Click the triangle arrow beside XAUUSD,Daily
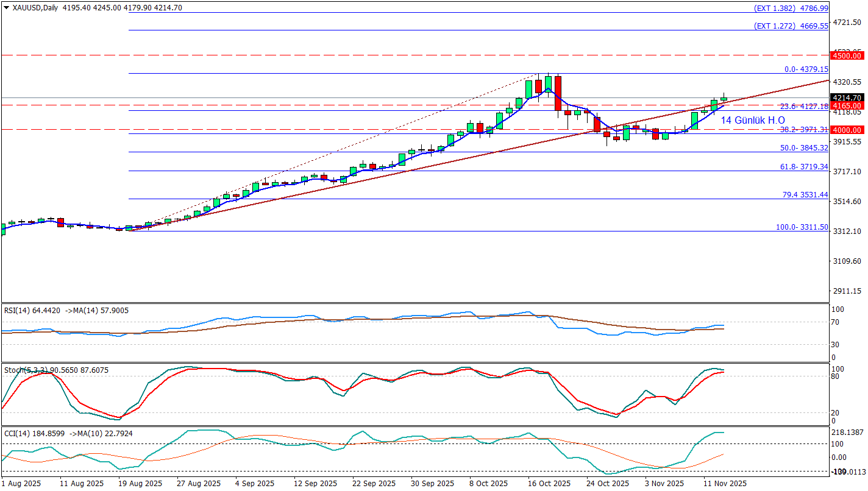The height and width of the screenshot is (491, 868). [x=7, y=8]
